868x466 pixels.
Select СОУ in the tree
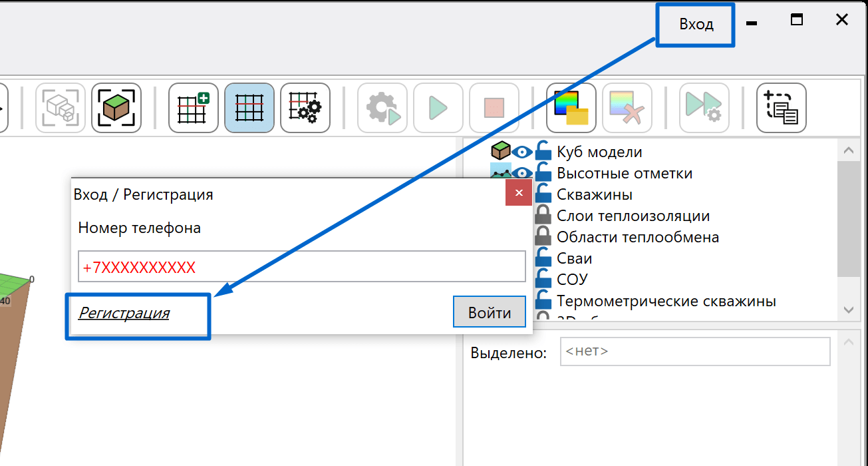pos(572,280)
